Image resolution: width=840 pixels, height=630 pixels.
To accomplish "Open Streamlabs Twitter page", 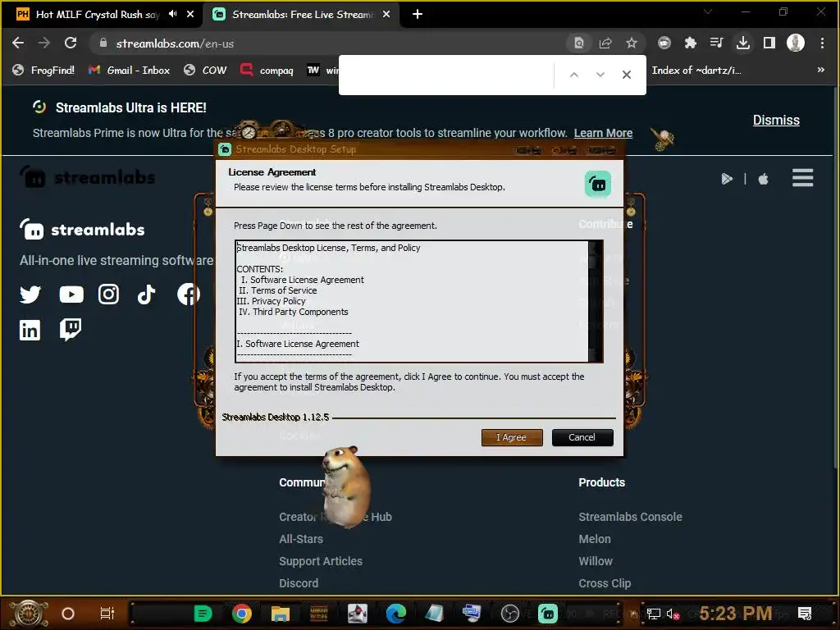I will pyautogui.click(x=30, y=294).
